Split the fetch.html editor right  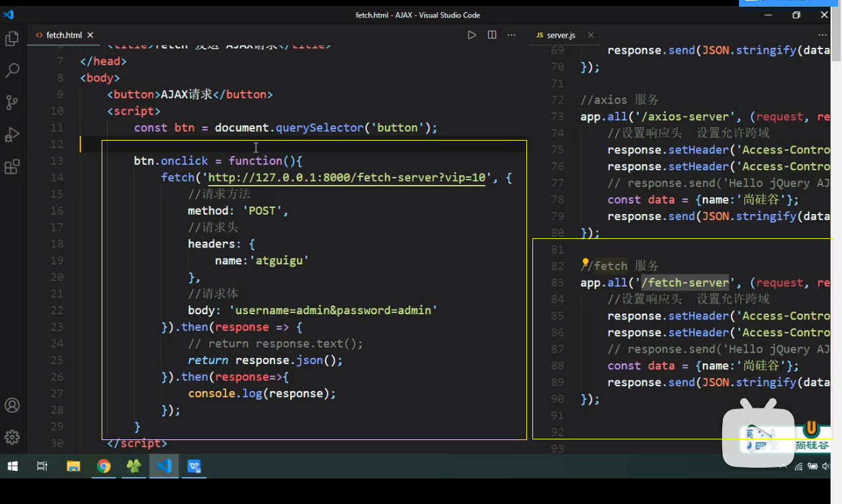point(492,35)
